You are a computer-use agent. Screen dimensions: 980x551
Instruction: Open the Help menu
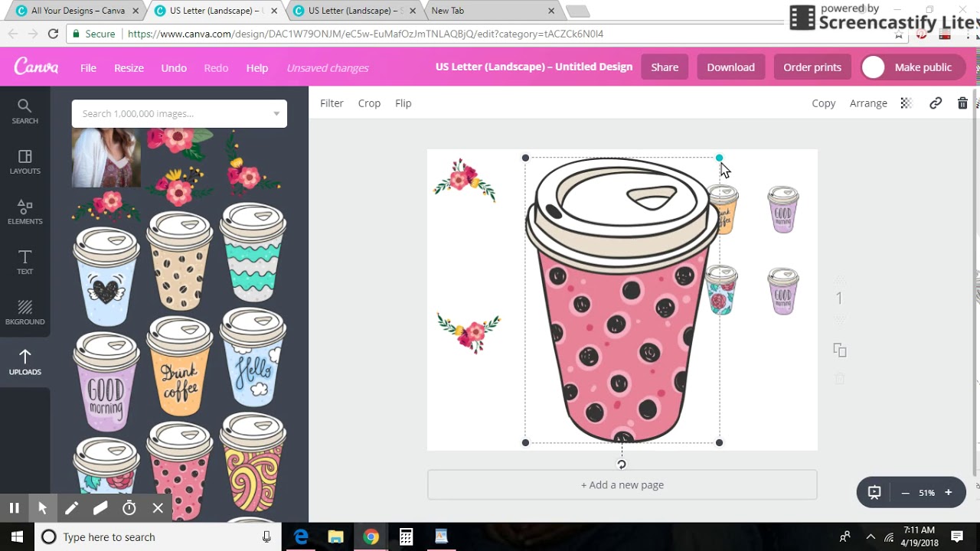click(257, 67)
